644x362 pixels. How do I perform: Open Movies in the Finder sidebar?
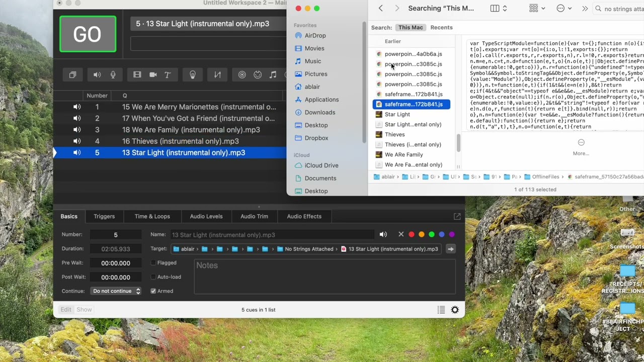tap(309, 48)
